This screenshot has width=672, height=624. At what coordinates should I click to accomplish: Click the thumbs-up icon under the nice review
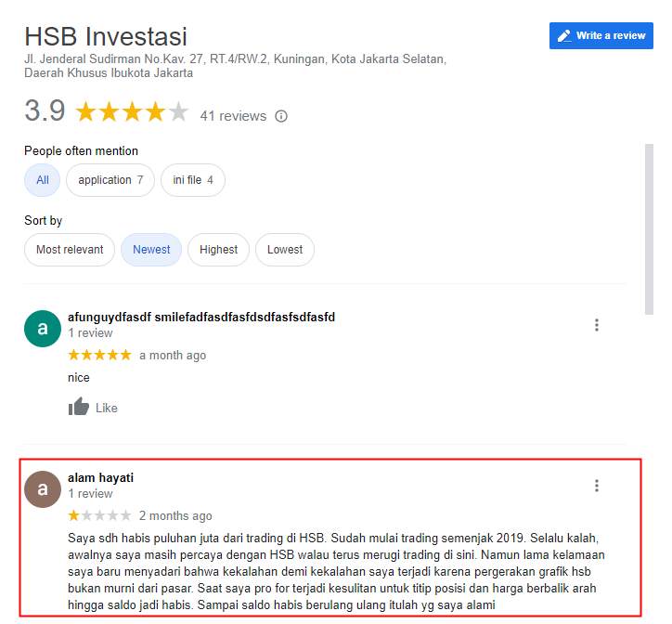pyautogui.click(x=79, y=407)
